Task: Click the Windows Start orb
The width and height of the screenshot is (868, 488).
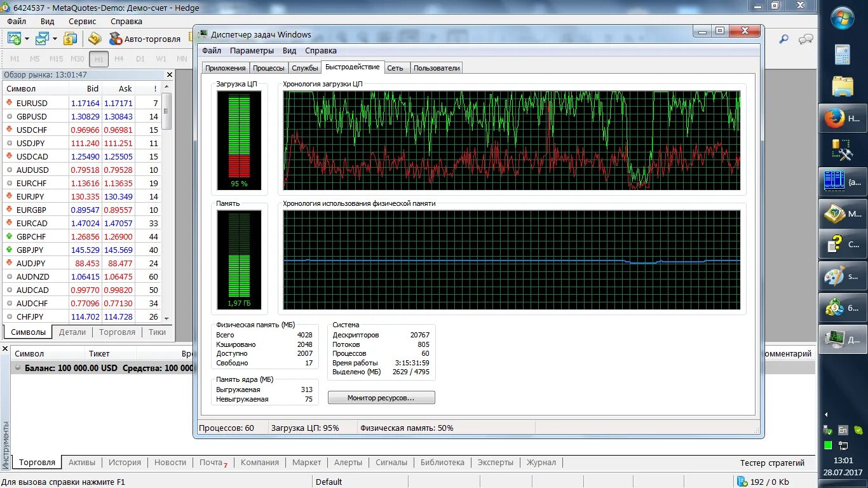Action: point(843,18)
